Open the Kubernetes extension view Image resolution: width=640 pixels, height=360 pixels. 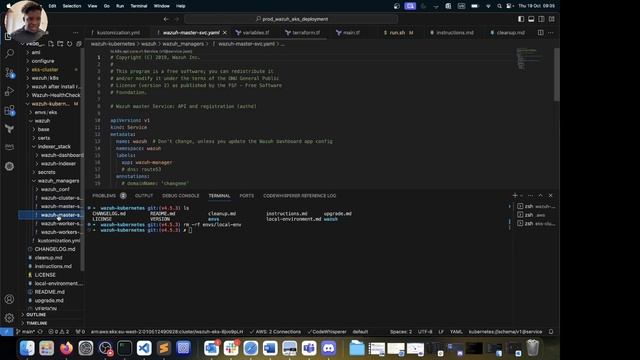[x=9, y=166]
